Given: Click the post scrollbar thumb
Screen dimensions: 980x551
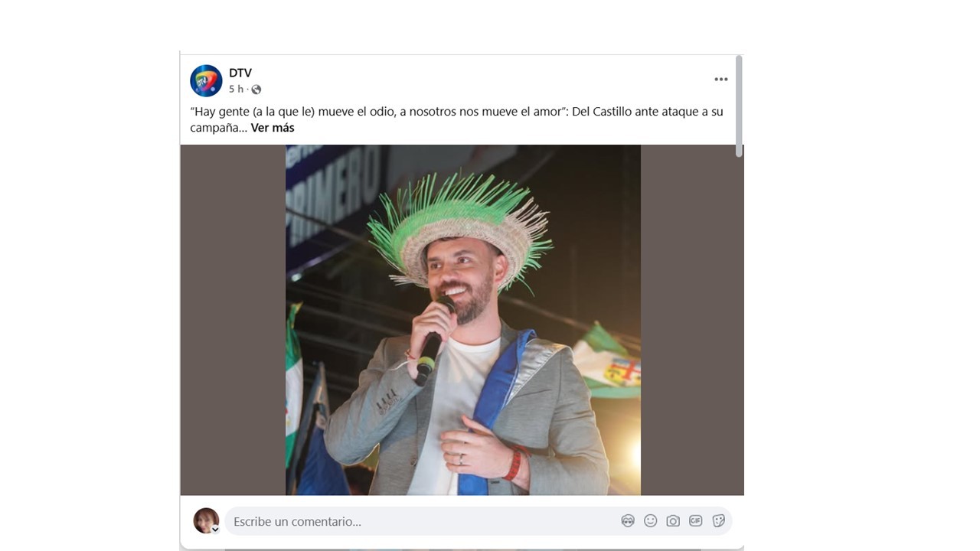Looking at the screenshot, I should tap(739, 106).
